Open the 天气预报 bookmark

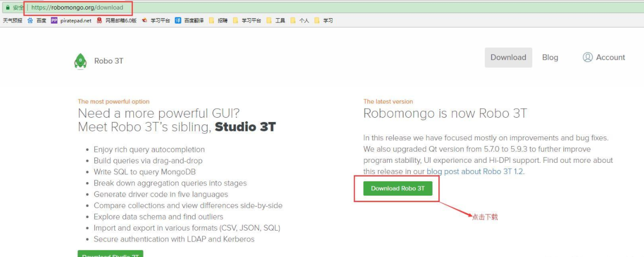pos(12,21)
